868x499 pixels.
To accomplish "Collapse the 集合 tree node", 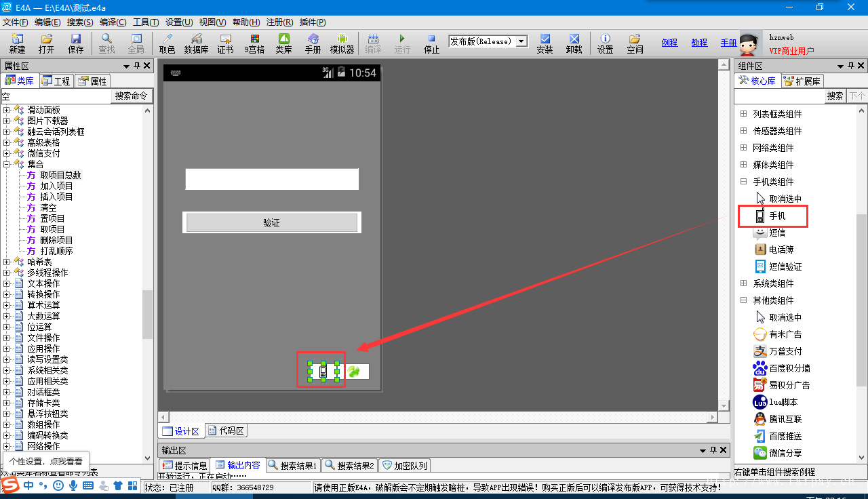I will click(7, 164).
